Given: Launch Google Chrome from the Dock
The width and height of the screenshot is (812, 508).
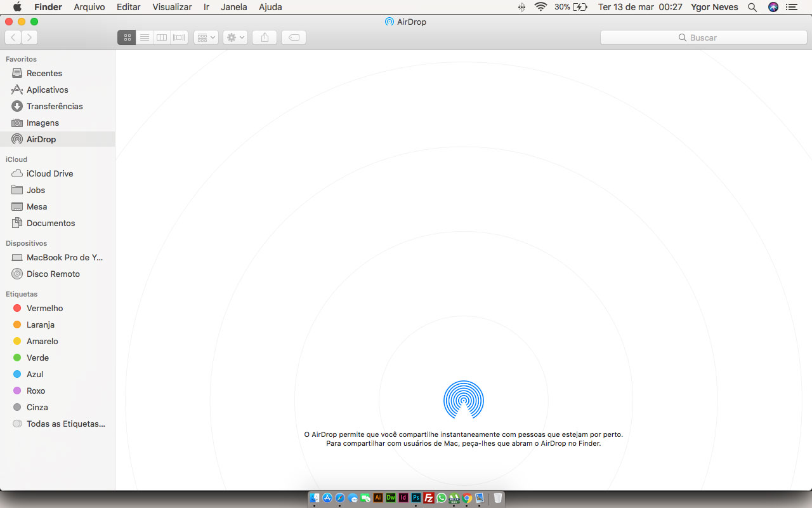Looking at the screenshot, I should 467,498.
